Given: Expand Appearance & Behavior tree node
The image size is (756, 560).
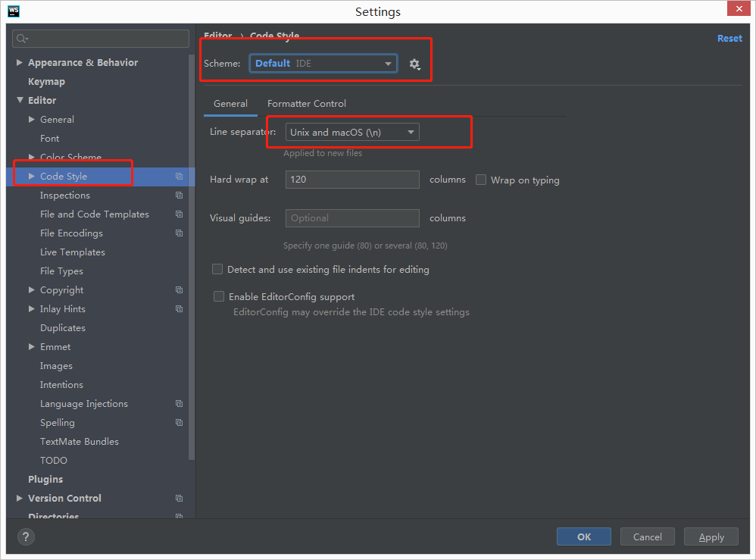Looking at the screenshot, I should 19,62.
